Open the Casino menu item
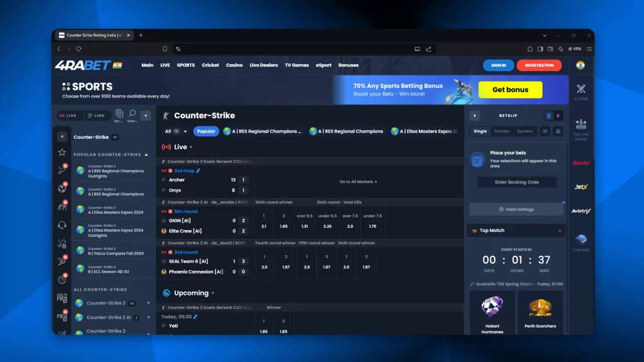Image resolution: width=644 pixels, height=362 pixels. [234, 65]
